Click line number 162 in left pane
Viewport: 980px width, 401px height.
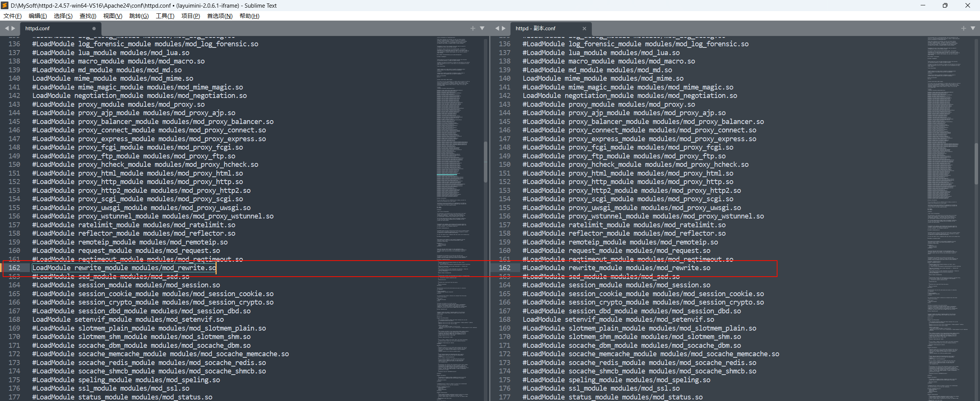tap(15, 268)
